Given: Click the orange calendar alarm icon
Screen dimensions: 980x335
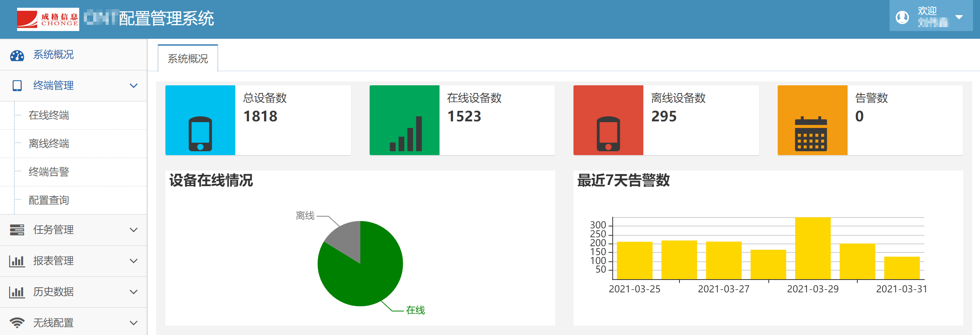Looking at the screenshot, I should point(811,133).
